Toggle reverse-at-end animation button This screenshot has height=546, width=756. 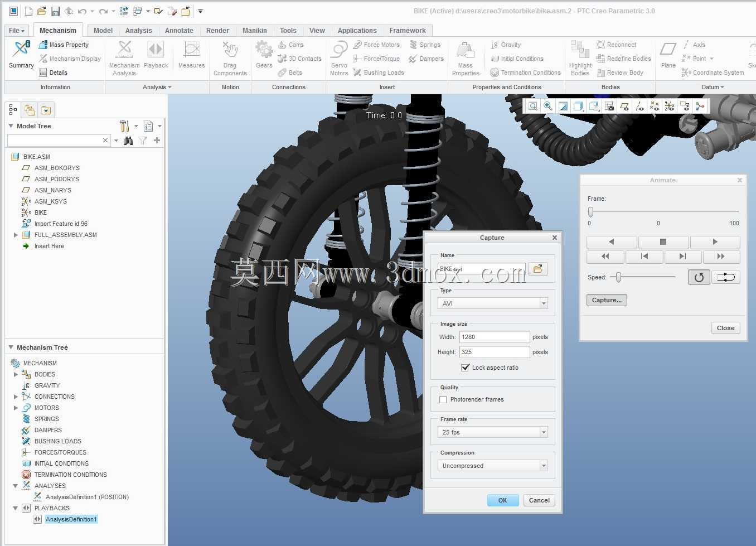(725, 277)
